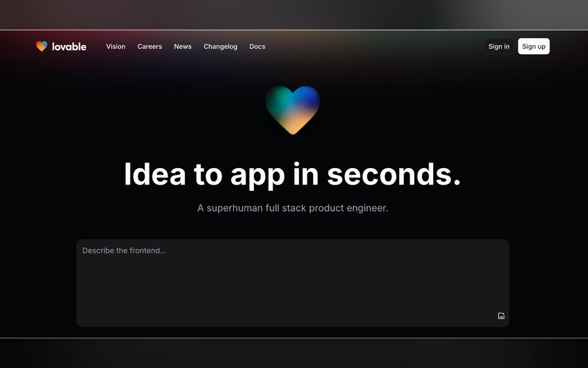Click the word 'Idea' in the headline
The height and width of the screenshot is (368, 588).
pos(155,174)
